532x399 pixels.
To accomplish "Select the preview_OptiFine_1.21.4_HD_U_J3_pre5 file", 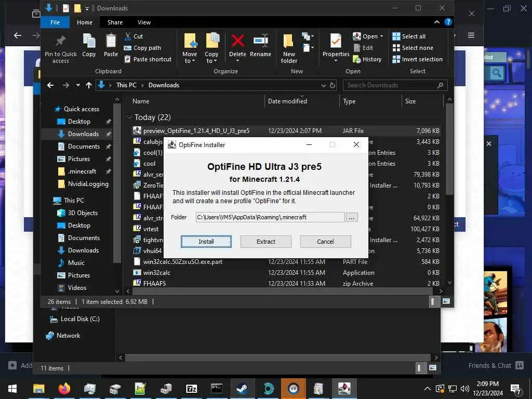I will (x=196, y=130).
